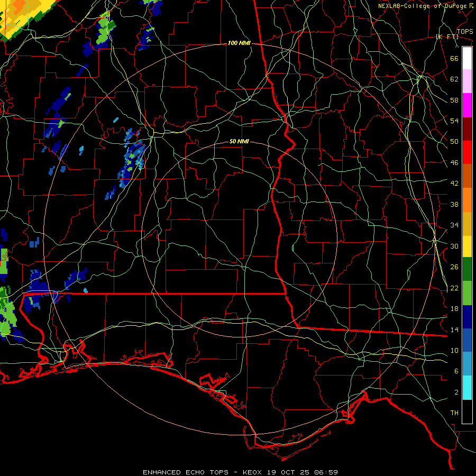Click the black swatch at the legend bottom
Viewport: 476px width, 476px height.
point(467,411)
